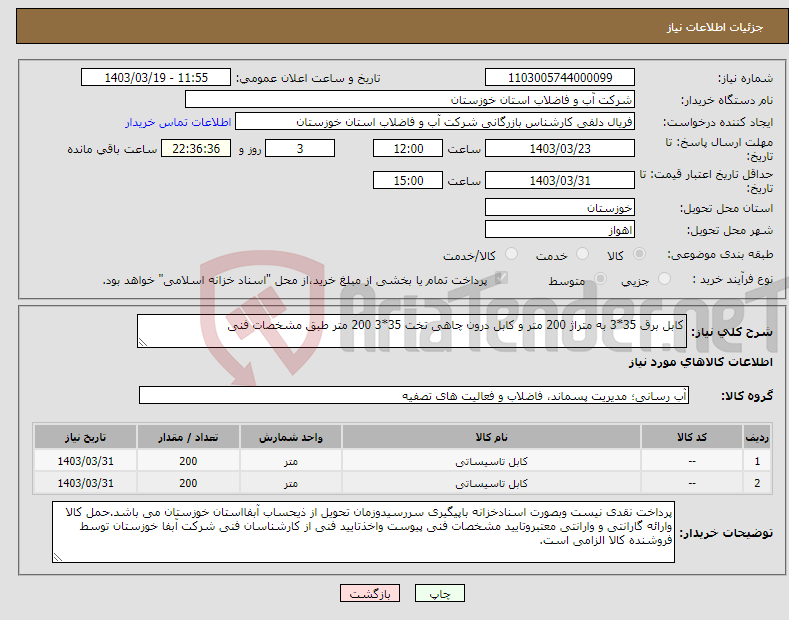Select the کالا radio button
This screenshot has height=620, width=789.
coord(639,254)
